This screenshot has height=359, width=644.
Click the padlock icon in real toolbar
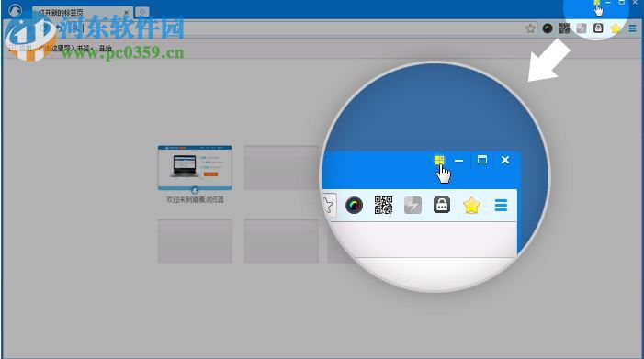(x=598, y=28)
